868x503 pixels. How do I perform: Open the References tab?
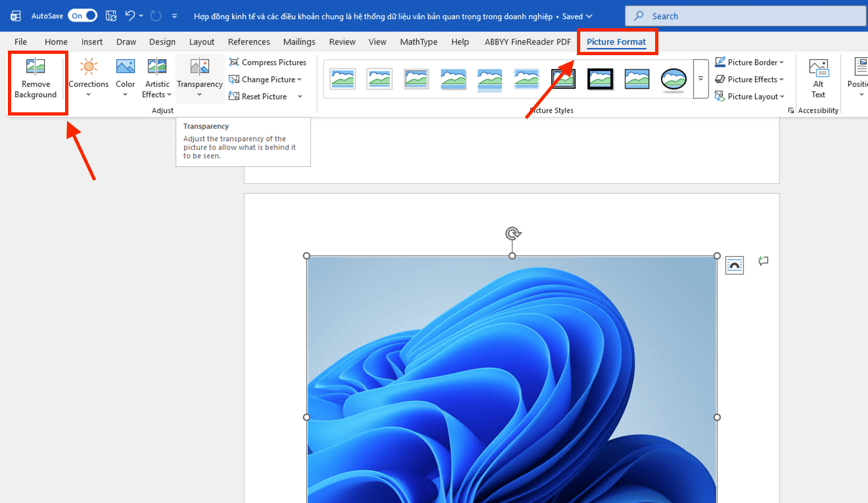point(249,42)
